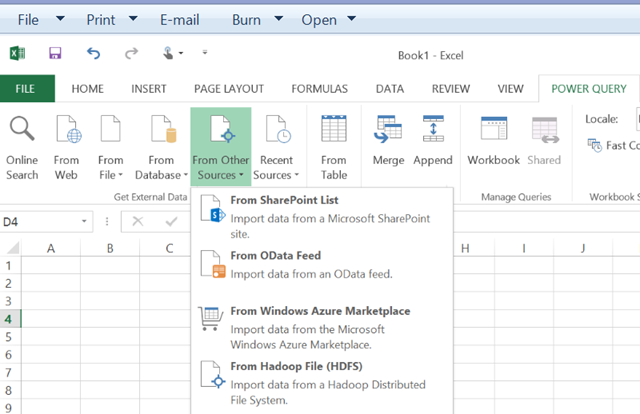Open the FILE backstage tab

(x=25, y=89)
